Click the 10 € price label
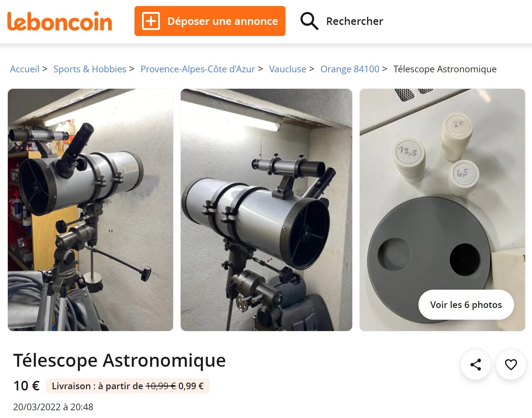Viewport: 532px width, 418px height. [26, 386]
